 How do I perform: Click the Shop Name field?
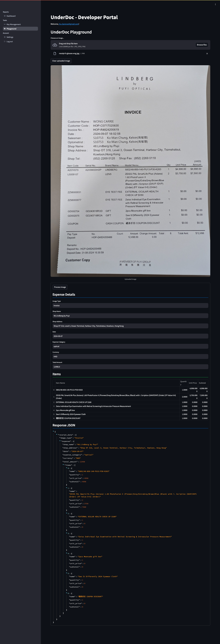click(130, 316)
